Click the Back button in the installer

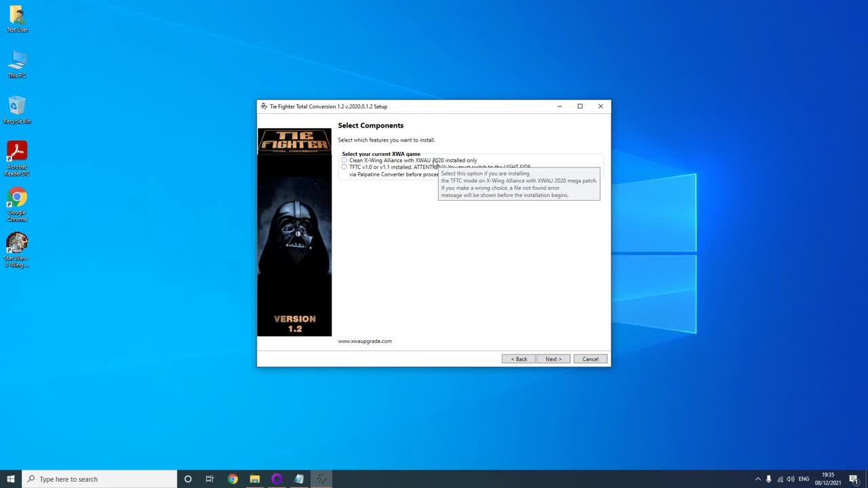click(518, 359)
